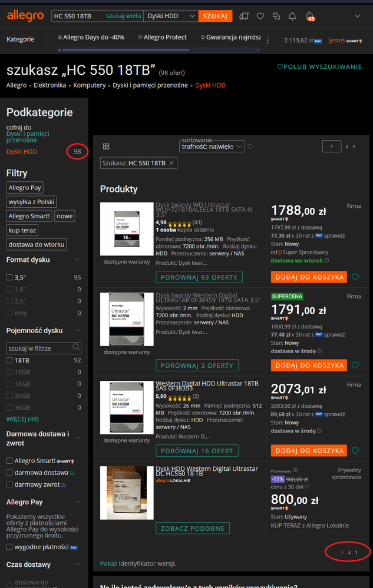
Task: Click 'PORÓWNAJ 93 OFERTY' button
Action: pyautogui.click(x=199, y=277)
